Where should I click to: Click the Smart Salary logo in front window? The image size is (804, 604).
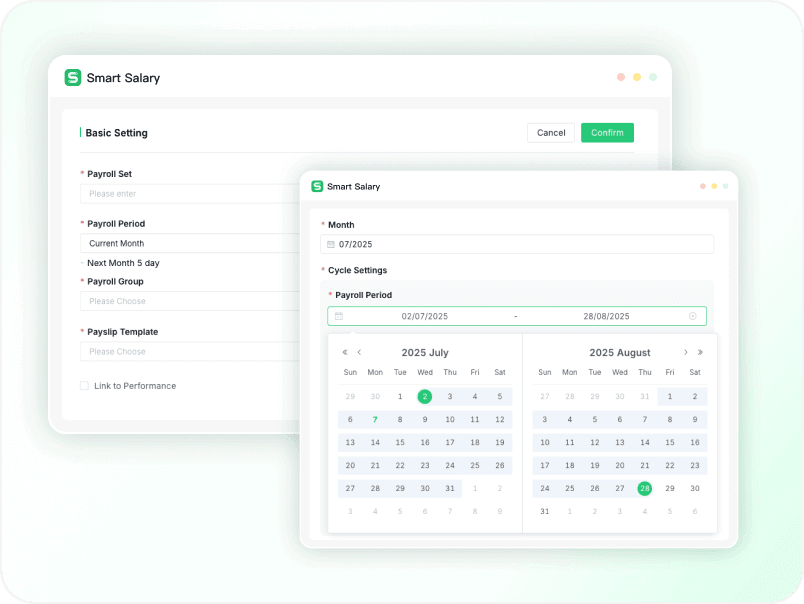pos(317,186)
